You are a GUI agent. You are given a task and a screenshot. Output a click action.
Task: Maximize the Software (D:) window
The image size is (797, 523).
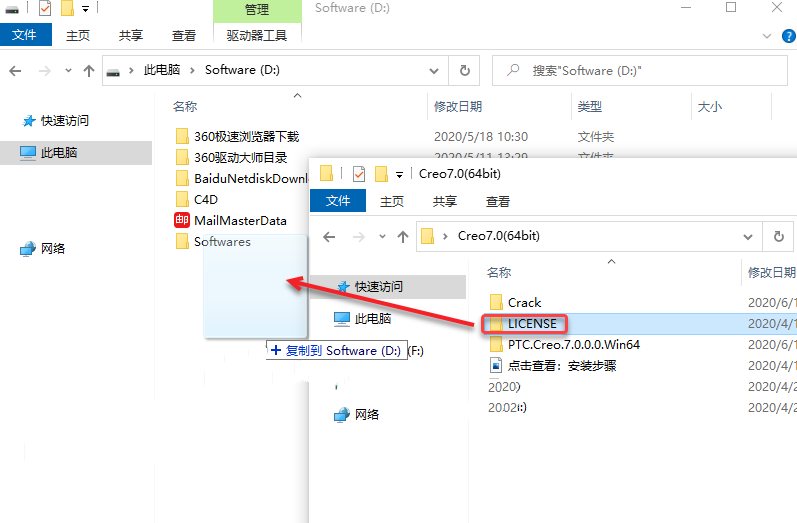[731, 8]
